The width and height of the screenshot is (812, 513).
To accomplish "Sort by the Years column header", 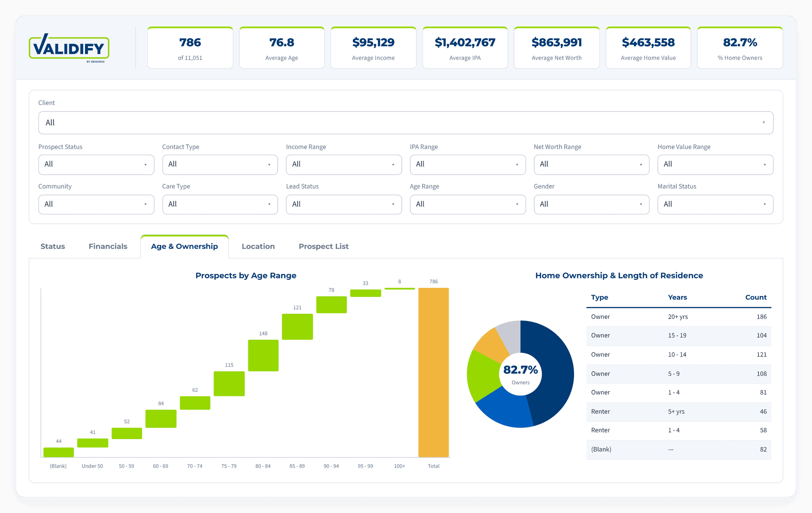I will click(x=677, y=297).
